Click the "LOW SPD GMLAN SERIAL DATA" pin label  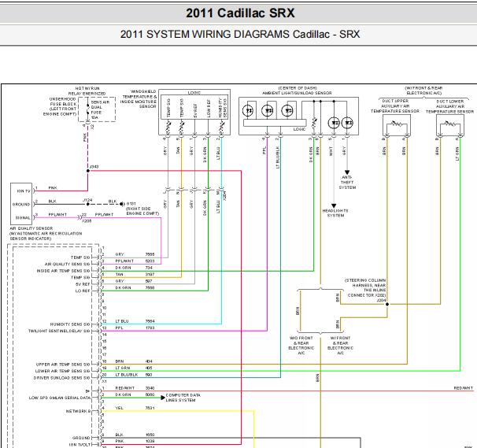coord(60,398)
